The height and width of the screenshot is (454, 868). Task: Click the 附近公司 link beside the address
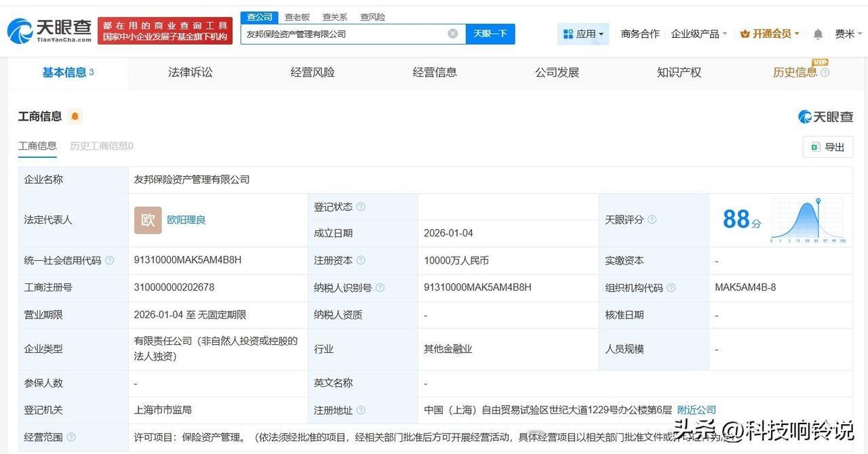696,409
